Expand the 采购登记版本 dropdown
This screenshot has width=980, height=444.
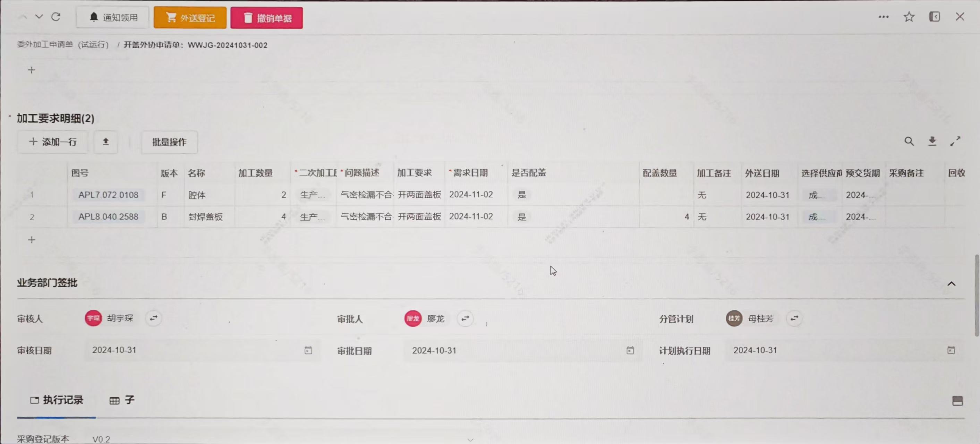[470, 439]
